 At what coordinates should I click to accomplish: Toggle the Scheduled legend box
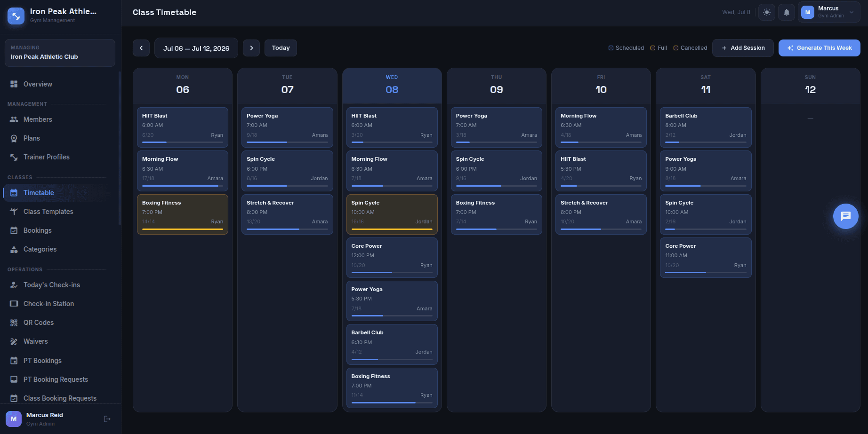tap(611, 48)
